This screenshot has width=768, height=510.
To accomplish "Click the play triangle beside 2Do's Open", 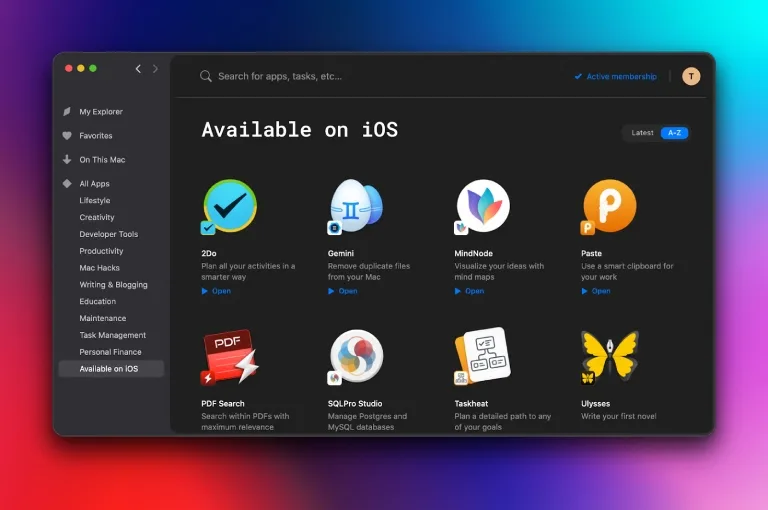I will click(x=205, y=291).
